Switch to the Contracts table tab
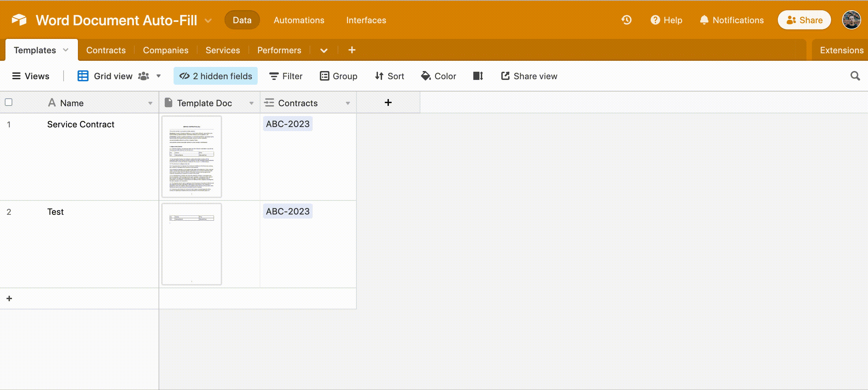The image size is (868, 390). tap(106, 50)
